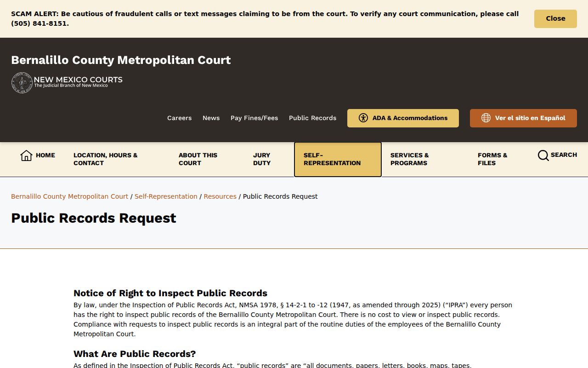Click the house icon beside HOME

[x=26, y=155]
